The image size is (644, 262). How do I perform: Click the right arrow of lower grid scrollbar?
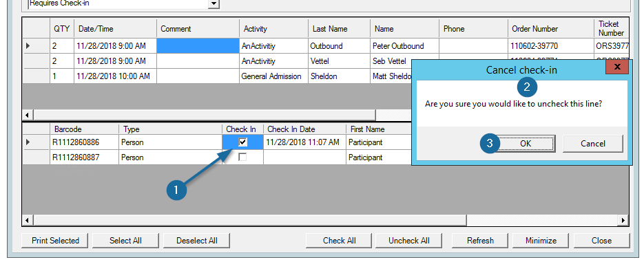point(623,221)
